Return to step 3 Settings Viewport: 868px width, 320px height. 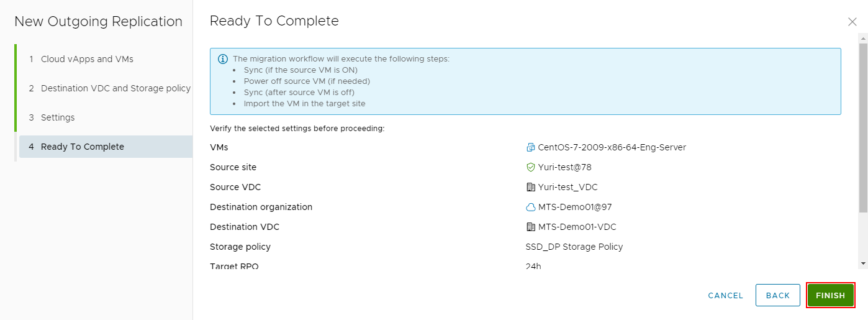tap(58, 117)
